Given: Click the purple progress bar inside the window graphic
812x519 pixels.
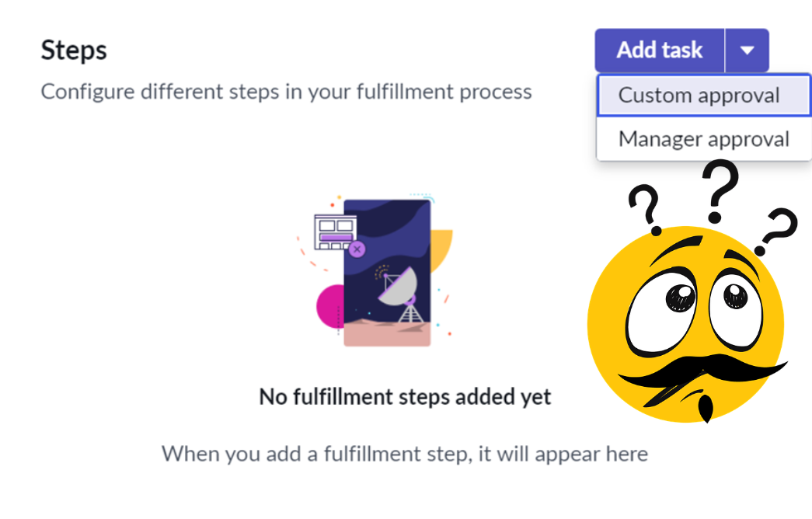Looking at the screenshot, I should (x=336, y=237).
